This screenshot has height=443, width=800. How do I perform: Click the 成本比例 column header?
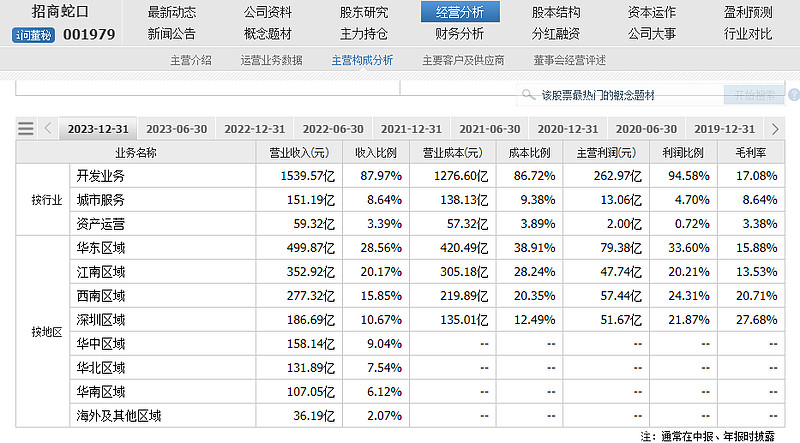(530, 153)
